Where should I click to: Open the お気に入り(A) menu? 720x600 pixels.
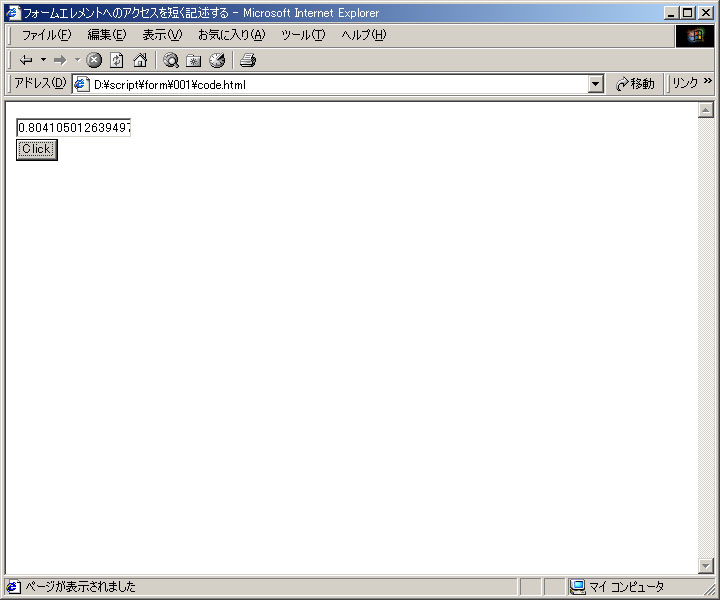click(x=231, y=35)
